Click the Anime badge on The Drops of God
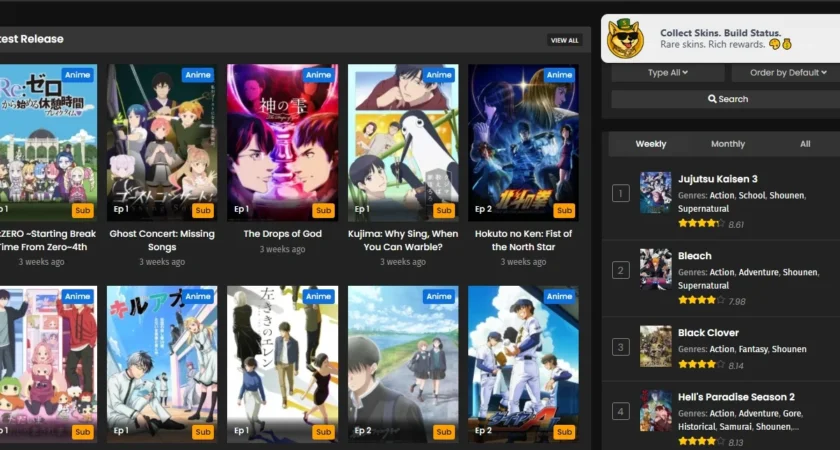Image resolution: width=840 pixels, height=450 pixels. point(318,75)
